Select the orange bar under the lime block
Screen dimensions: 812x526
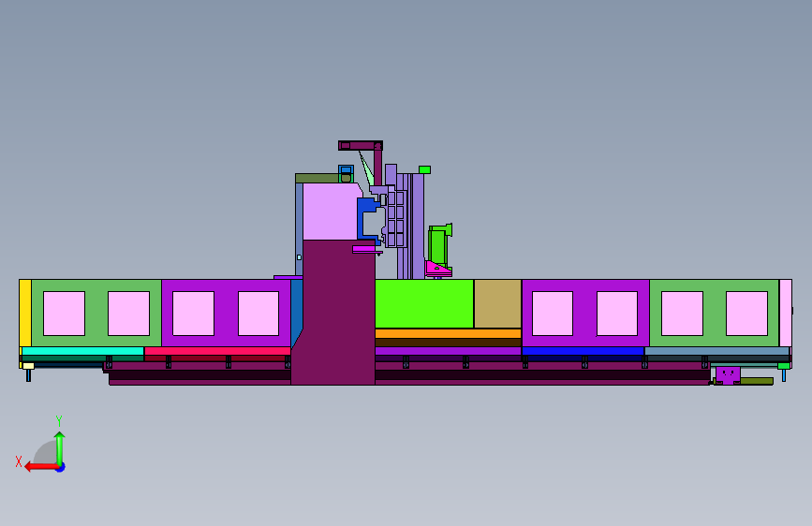coord(448,333)
